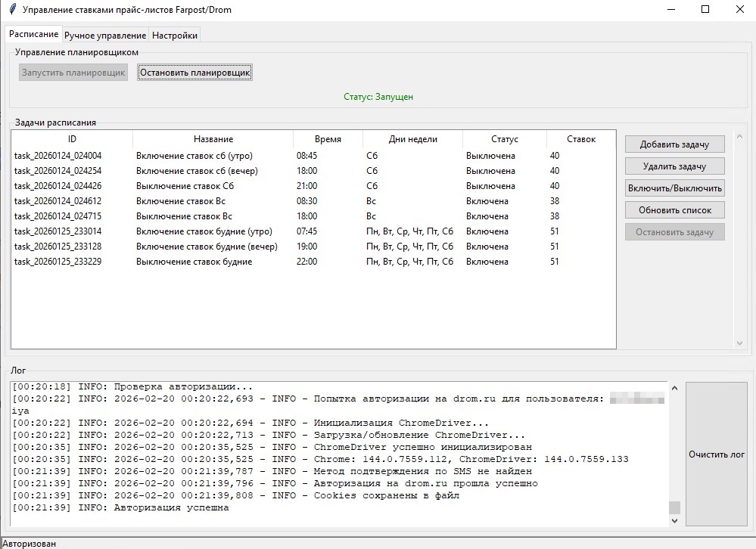Click the log scrollbar down arrow
This screenshot has height=549, width=756.
click(675, 521)
